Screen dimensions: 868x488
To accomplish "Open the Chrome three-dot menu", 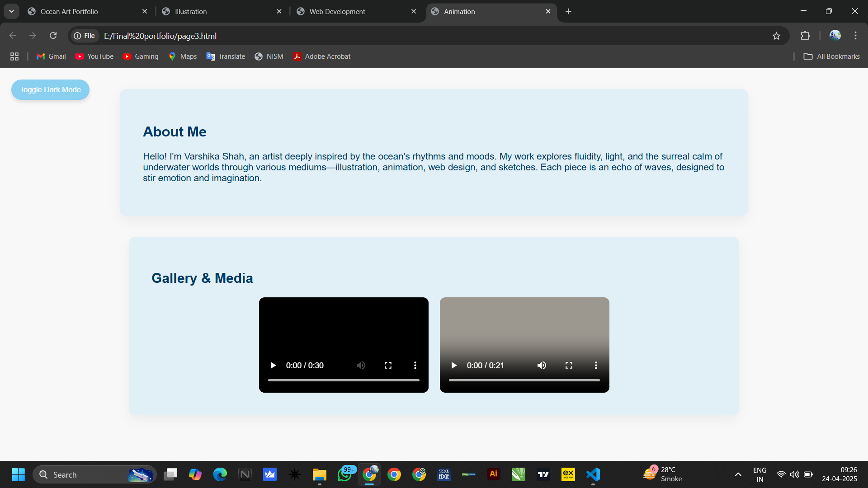I will (855, 36).
